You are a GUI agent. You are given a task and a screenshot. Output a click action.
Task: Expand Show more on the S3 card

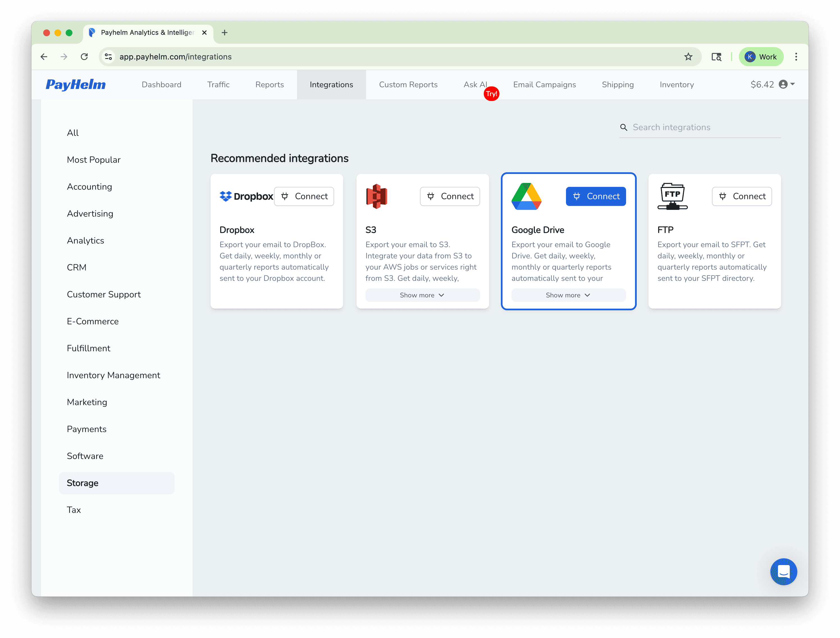[x=422, y=295]
